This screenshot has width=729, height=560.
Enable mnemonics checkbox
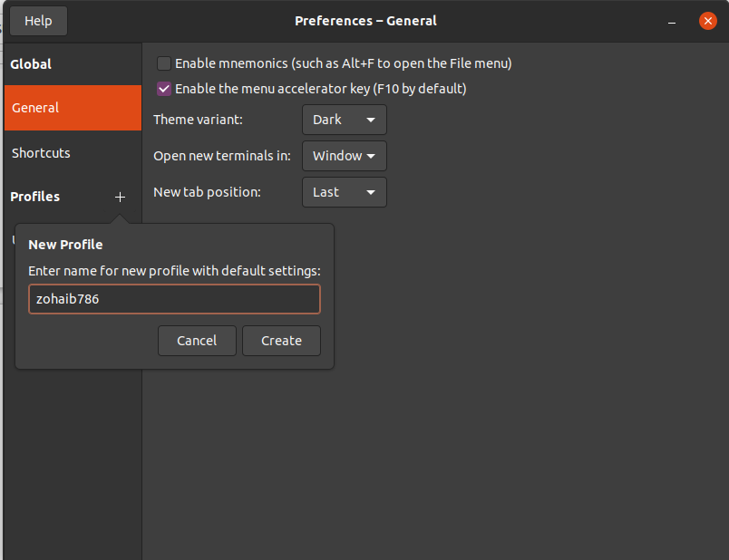click(163, 63)
